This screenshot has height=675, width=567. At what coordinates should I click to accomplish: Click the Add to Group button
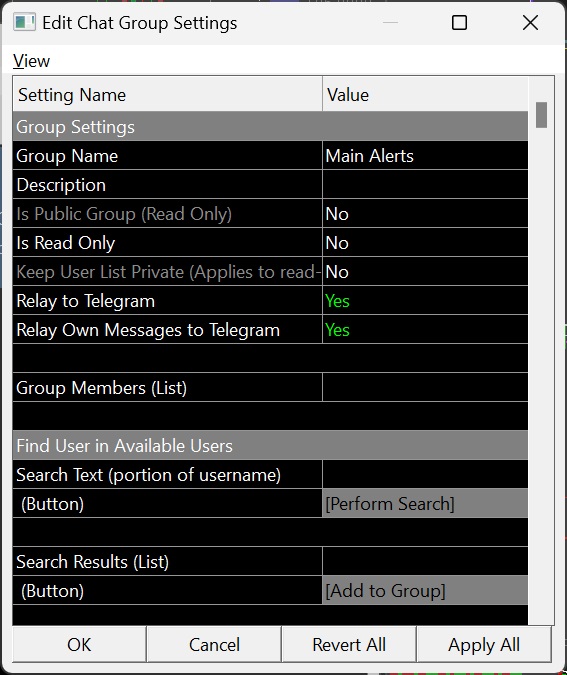coord(425,590)
